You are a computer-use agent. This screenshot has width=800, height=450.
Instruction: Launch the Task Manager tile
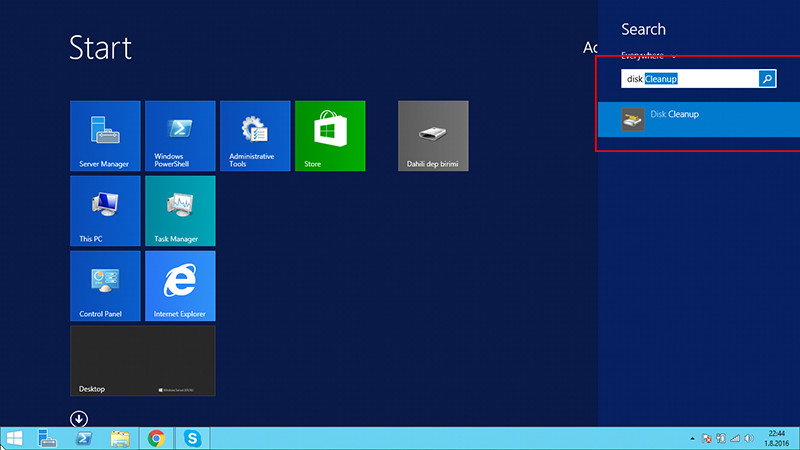(x=180, y=211)
